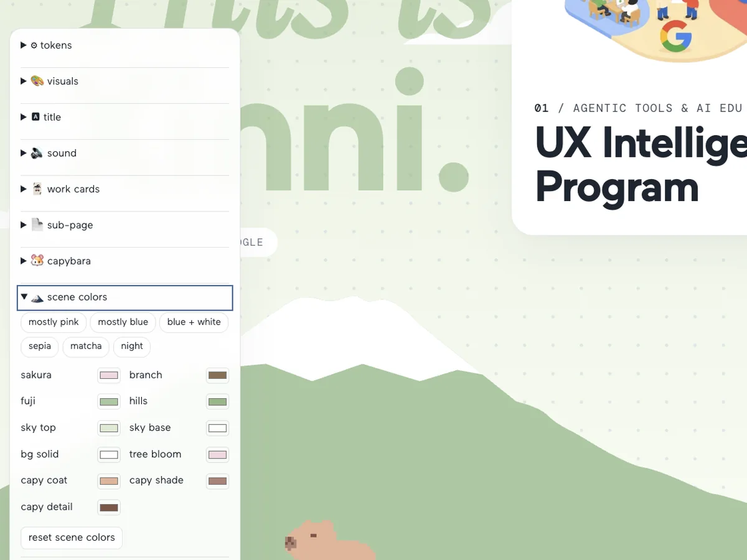Expand the title section
Screen dimensions: 747x560
pyautogui.click(x=125, y=117)
